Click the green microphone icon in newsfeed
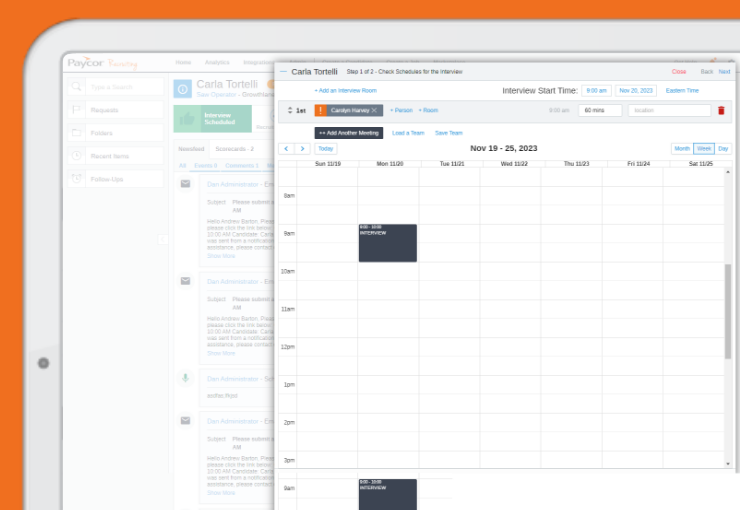Viewport: 740px width, 510px height. [x=185, y=378]
